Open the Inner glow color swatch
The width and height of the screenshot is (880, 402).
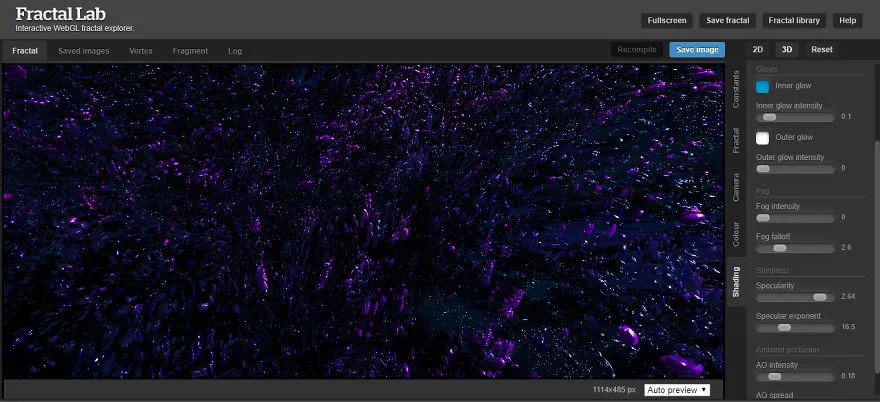coord(762,86)
